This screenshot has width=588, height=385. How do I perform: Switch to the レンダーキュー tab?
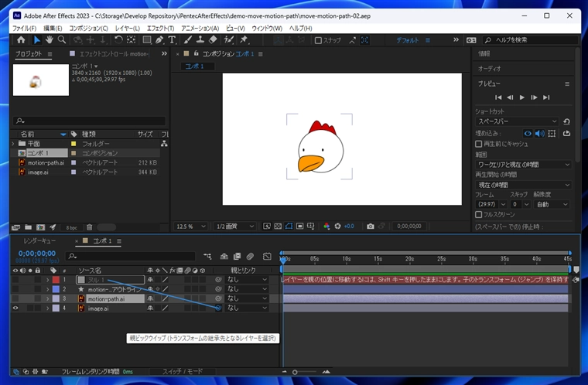(38, 241)
